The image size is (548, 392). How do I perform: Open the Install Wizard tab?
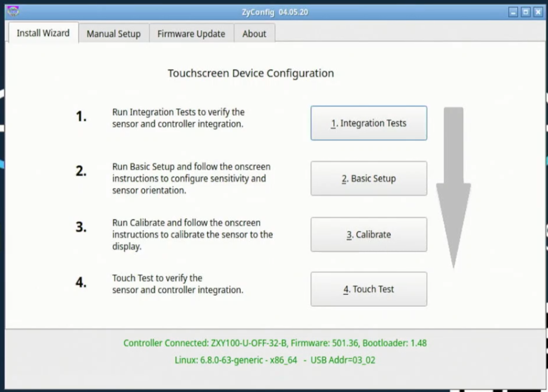tap(43, 33)
